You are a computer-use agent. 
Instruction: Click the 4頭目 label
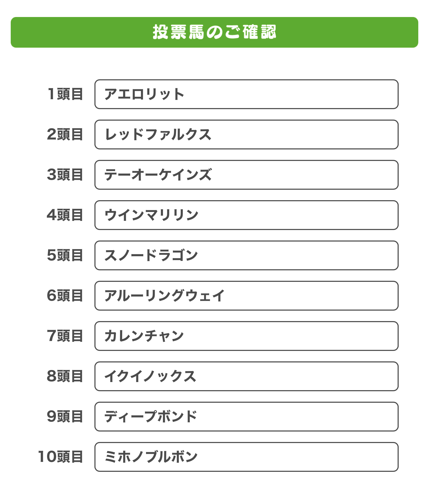pyautogui.click(x=65, y=215)
